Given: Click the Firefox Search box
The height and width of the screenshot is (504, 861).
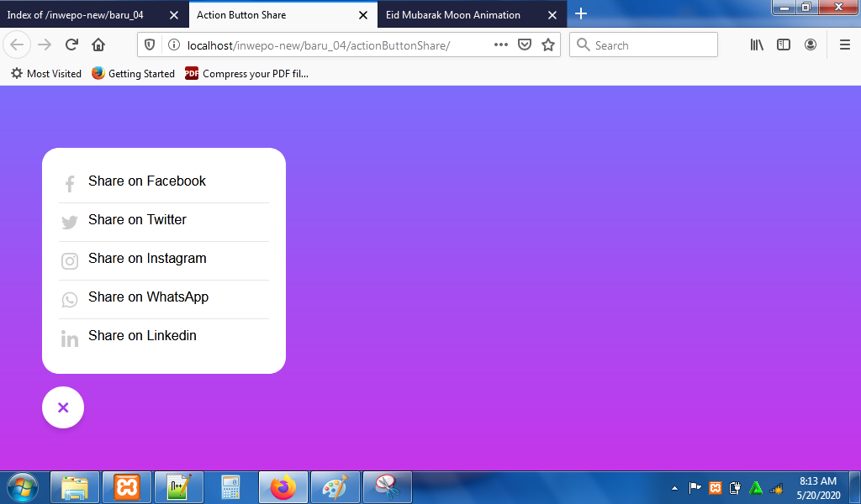Looking at the screenshot, I should pos(643,45).
